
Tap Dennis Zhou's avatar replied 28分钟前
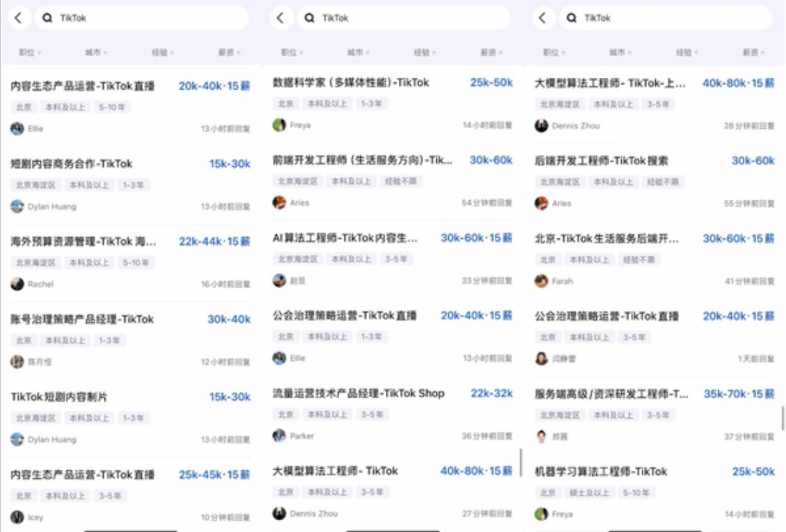541,126
